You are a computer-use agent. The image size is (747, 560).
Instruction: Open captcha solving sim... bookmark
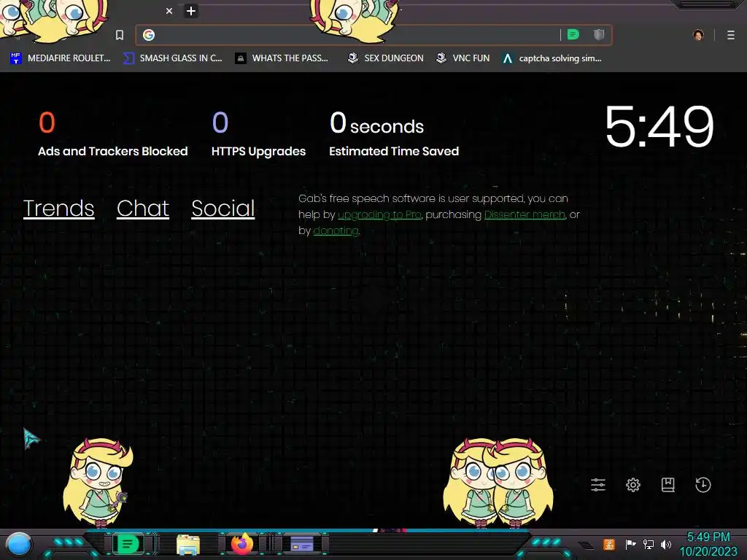[x=552, y=58]
